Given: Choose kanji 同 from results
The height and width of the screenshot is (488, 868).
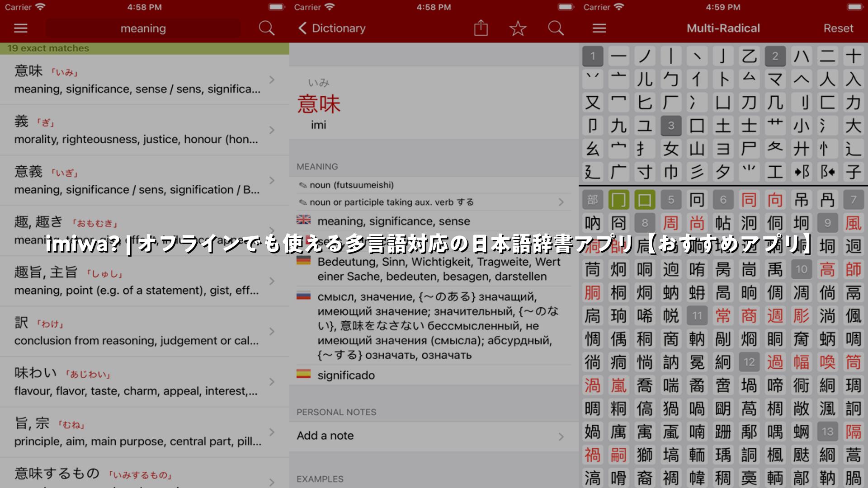Looking at the screenshot, I should pyautogui.click(x=749, y=200).
